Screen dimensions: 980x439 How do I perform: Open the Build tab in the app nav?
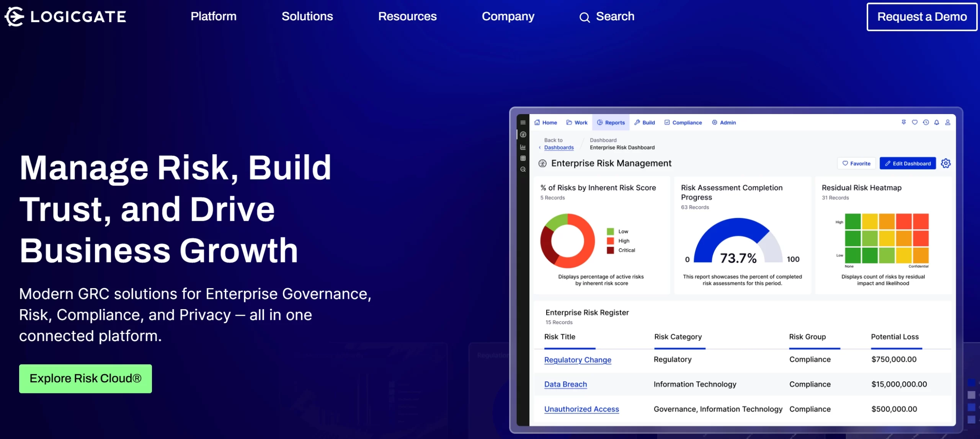point(645,122)
